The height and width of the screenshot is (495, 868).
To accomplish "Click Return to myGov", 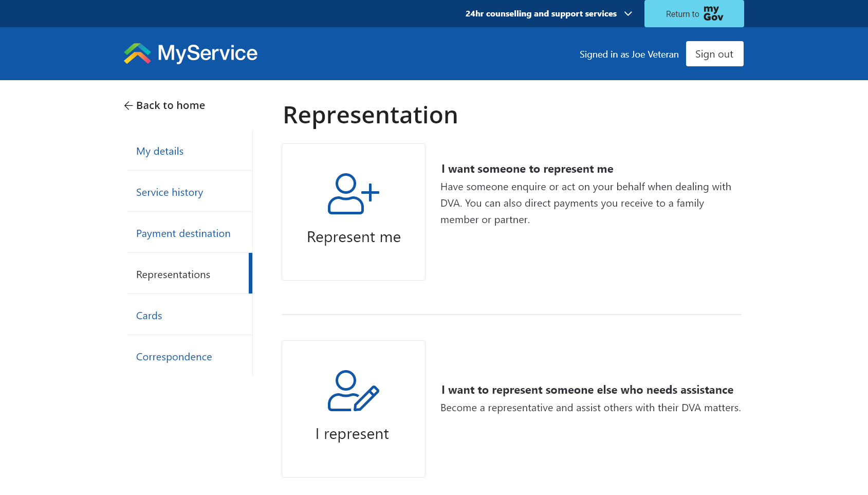I will click(x=694, y=14).
